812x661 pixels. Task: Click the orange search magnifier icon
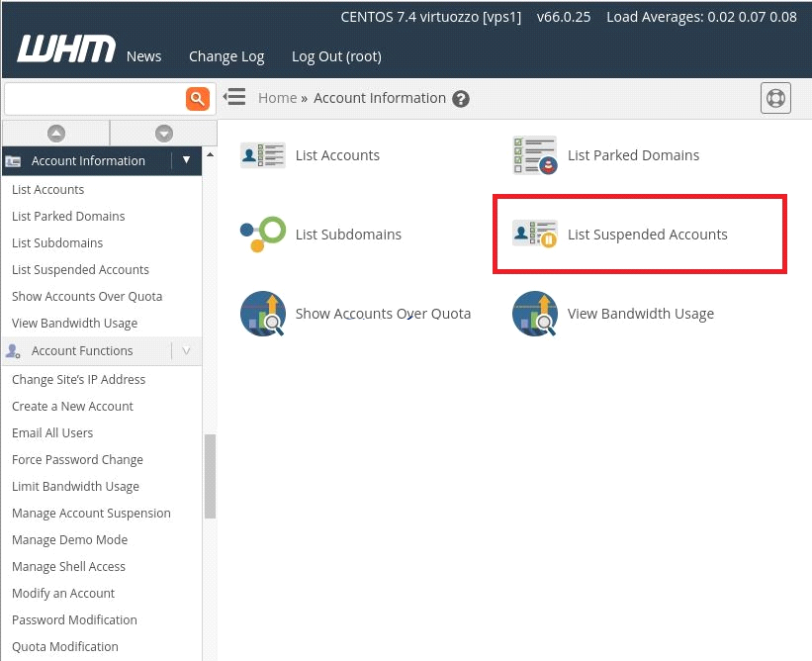click(x=197, y=98)
